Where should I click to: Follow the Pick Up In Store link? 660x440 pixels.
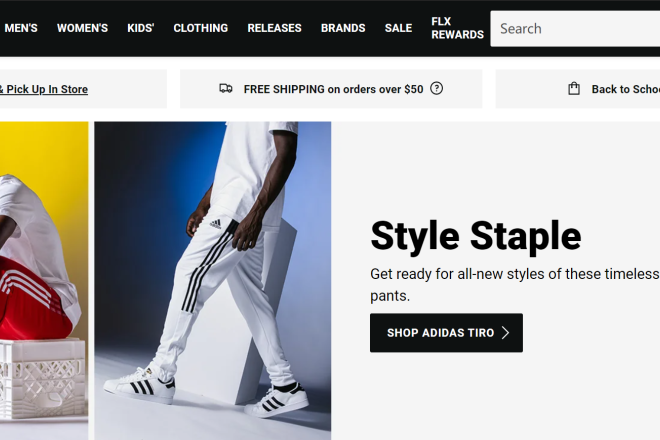[43, 89]
